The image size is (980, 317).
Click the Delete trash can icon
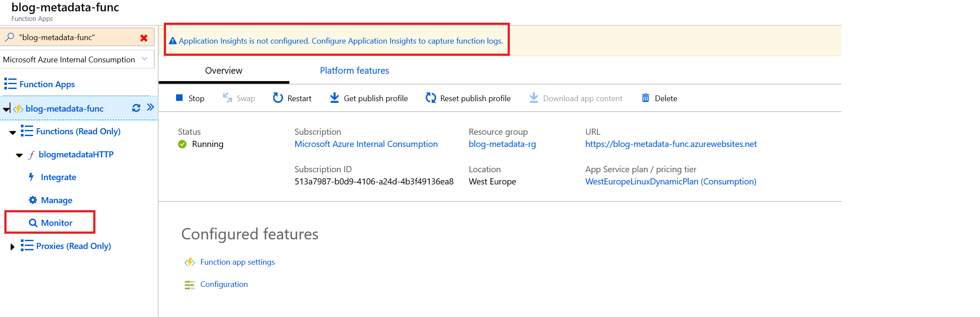[x=645, y=98]
